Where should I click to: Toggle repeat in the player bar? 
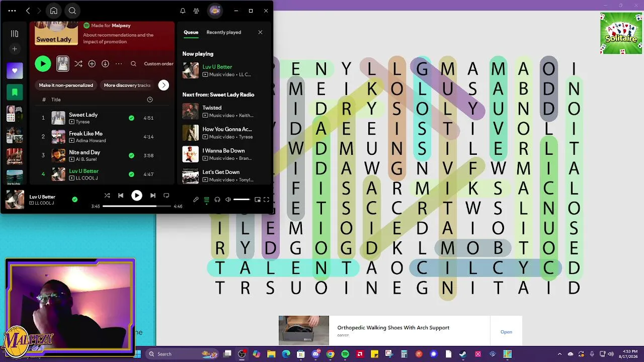(x=166, y=196)
